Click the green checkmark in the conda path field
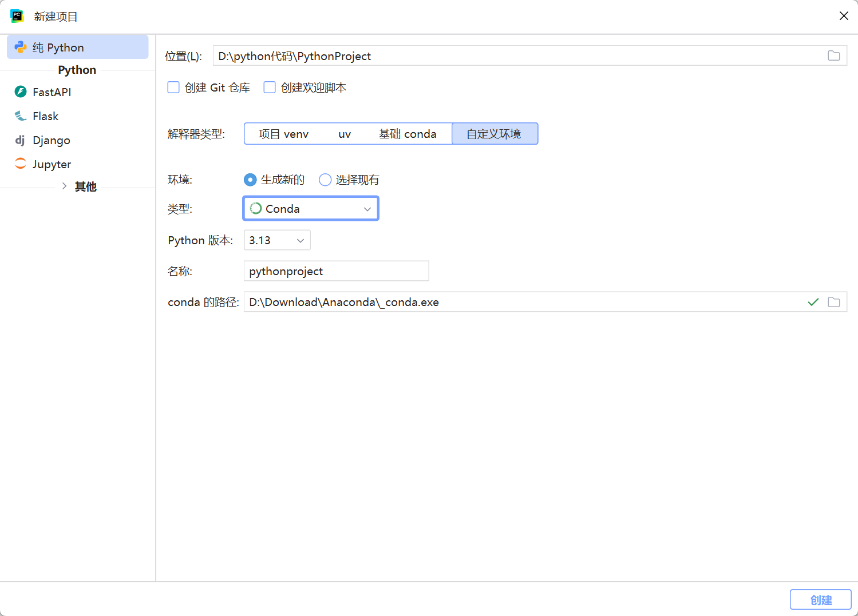Image resolution: width=858 pixels, height=616 pixels. click(813, 302)
